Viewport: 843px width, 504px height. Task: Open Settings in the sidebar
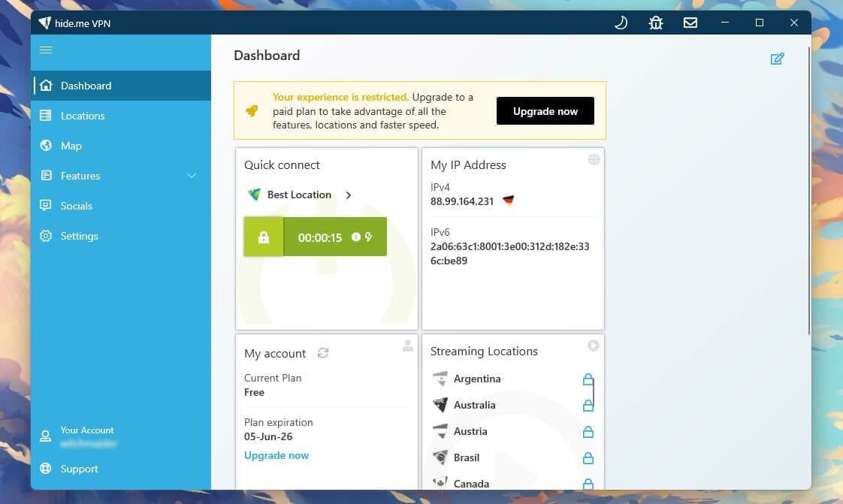click(121, 236)
